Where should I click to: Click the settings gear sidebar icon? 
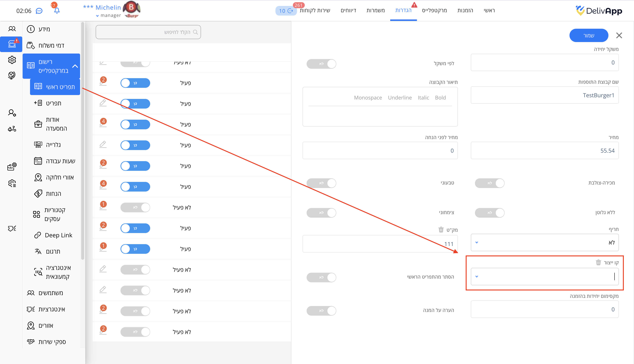point(12,60)
